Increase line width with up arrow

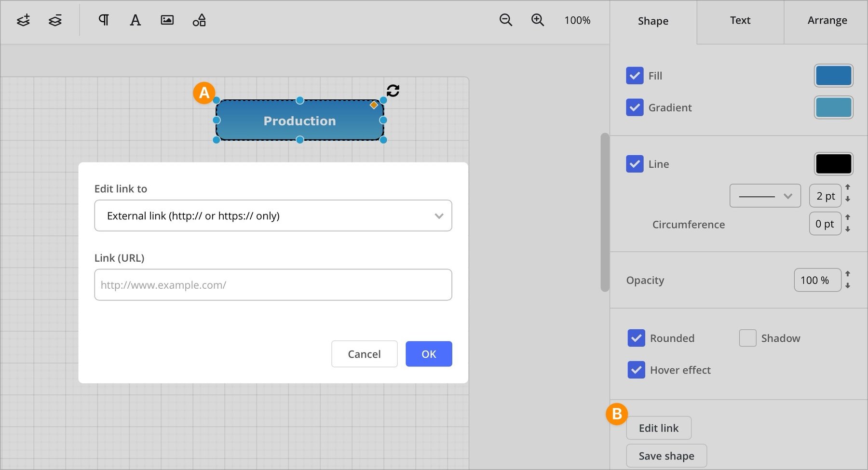848,187
